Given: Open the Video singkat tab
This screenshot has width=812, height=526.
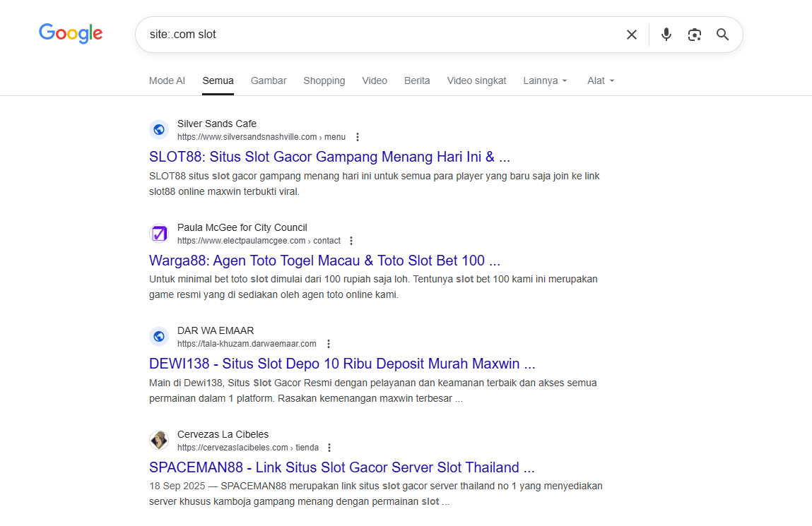Looking at the screenshot, I should (x=476, y=80).
